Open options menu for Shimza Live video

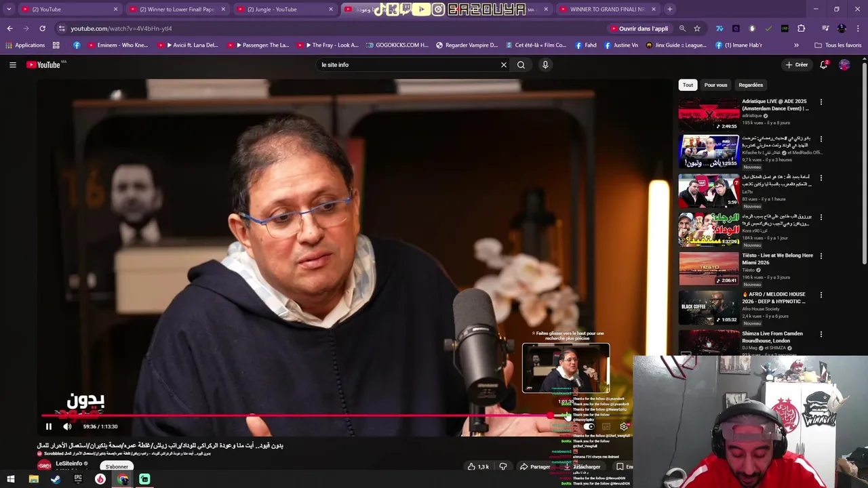click(x=821, y=334)
